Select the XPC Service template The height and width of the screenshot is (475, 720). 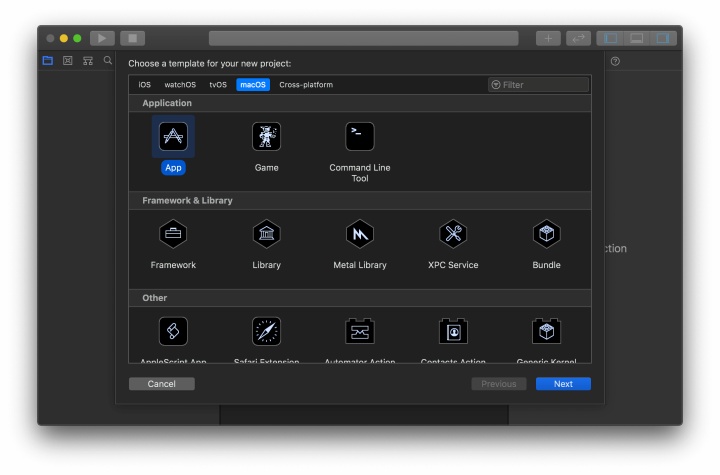[453, 234]
